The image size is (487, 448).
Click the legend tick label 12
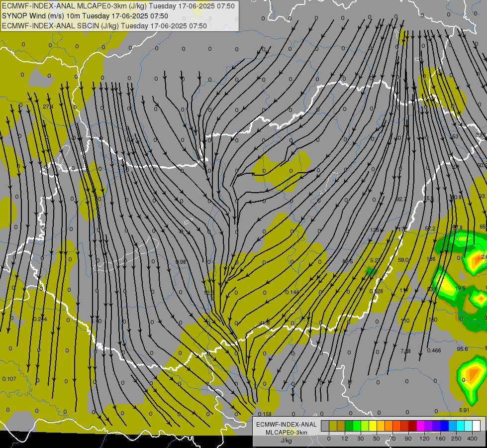[345, 439]
